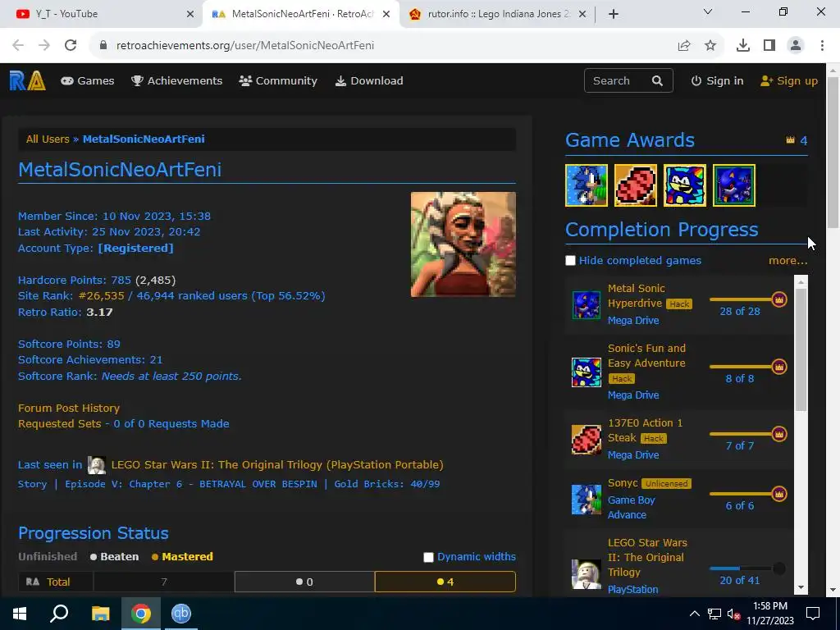Click Metal Sonic Hyperdrive game icon in progress list
Viewport: 840px width, 630px height.
(x=586, y=305)
